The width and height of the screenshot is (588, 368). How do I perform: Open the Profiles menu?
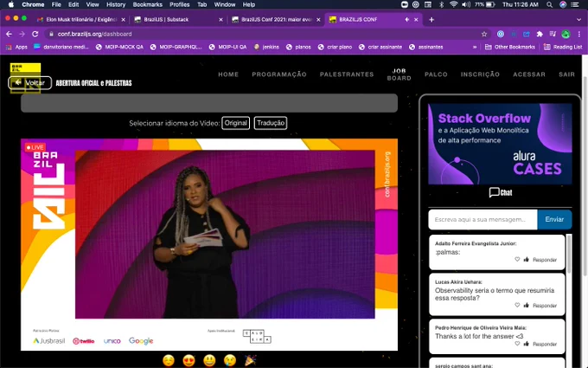pos(179,4)
